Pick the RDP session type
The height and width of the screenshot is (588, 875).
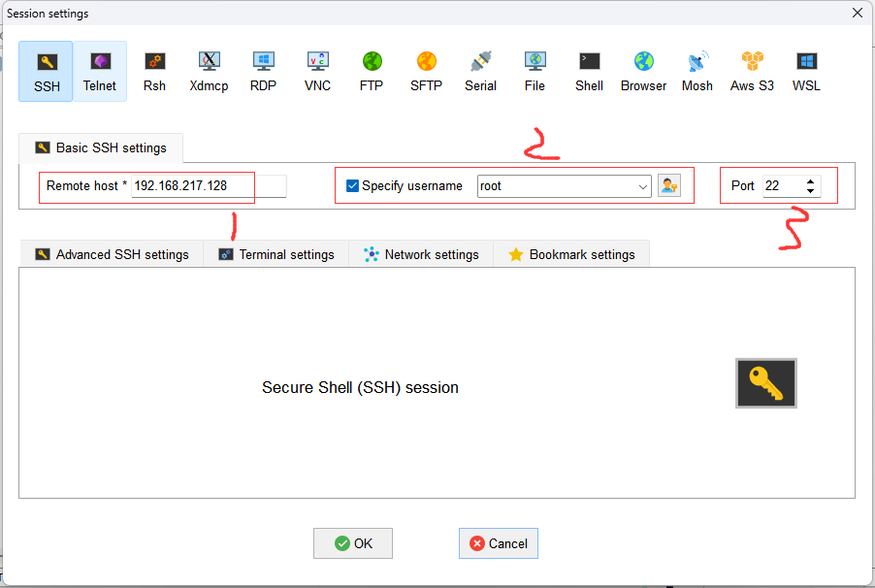tap(263, 72)
